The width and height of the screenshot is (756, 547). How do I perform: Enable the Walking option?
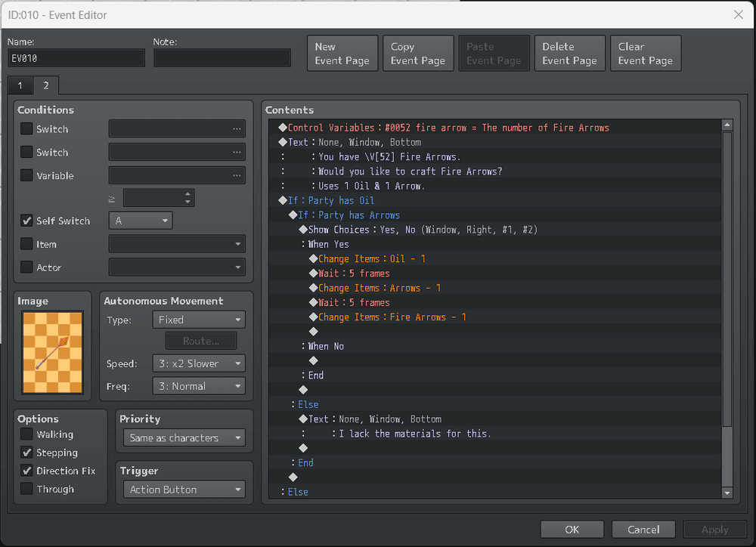(26, 434)
